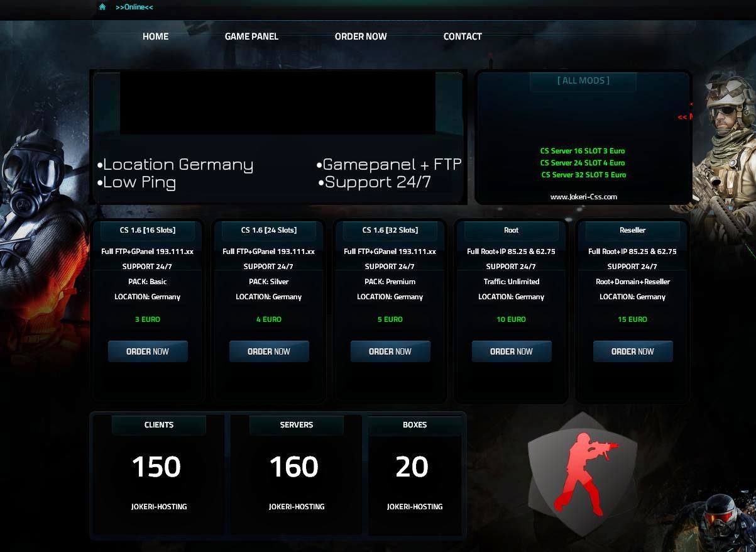Order the CS 1.6 24 Slots package
Viewport: 756px width, 552px height.
point(269,351)
